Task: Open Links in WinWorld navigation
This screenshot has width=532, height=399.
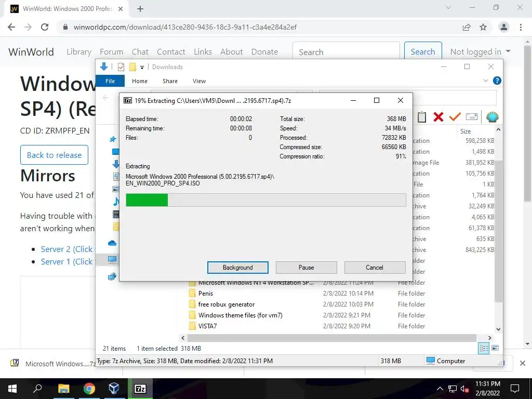Action: (203, 51)
